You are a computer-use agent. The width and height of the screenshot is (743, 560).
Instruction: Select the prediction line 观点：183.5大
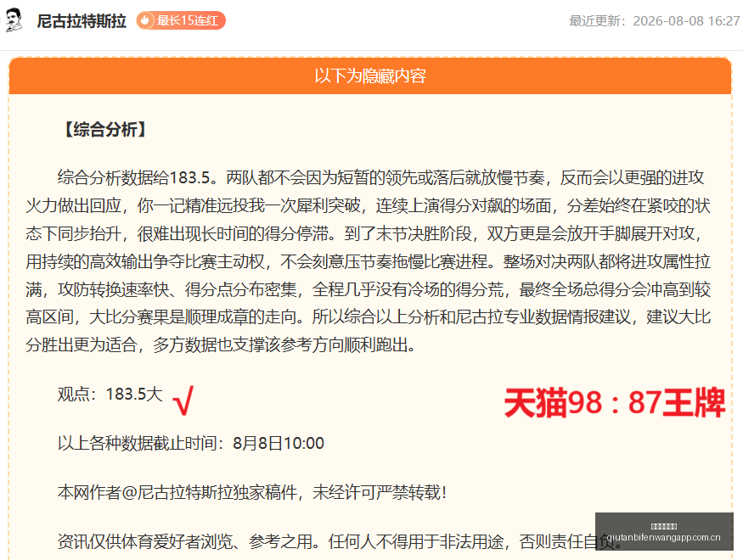click(x=110, y=394)
